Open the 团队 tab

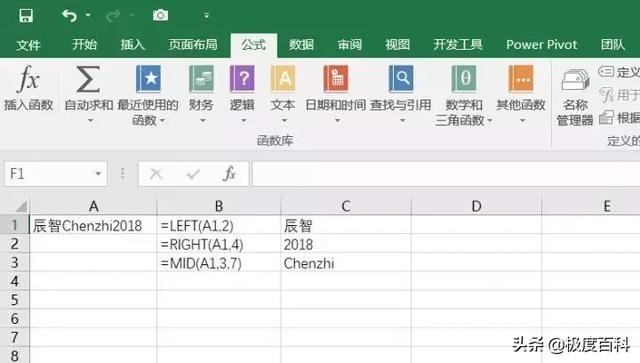click(x=613, y=45)
